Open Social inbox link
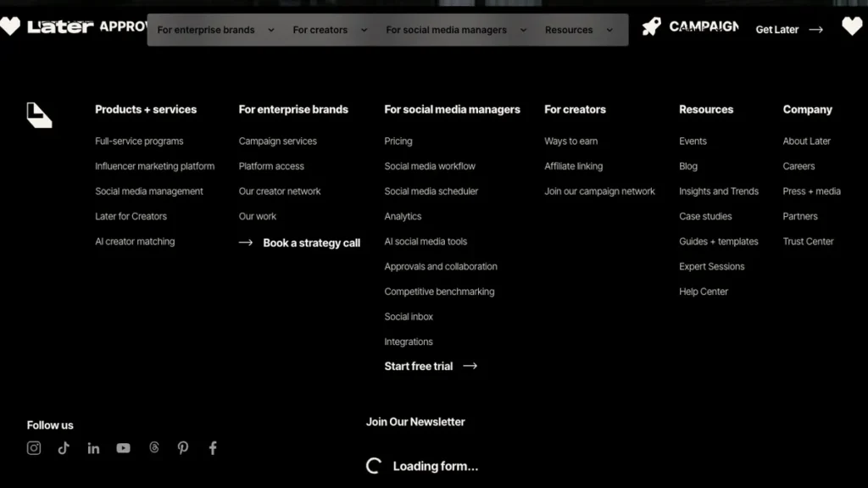This screenshot has width=868, height=488. 409,317
